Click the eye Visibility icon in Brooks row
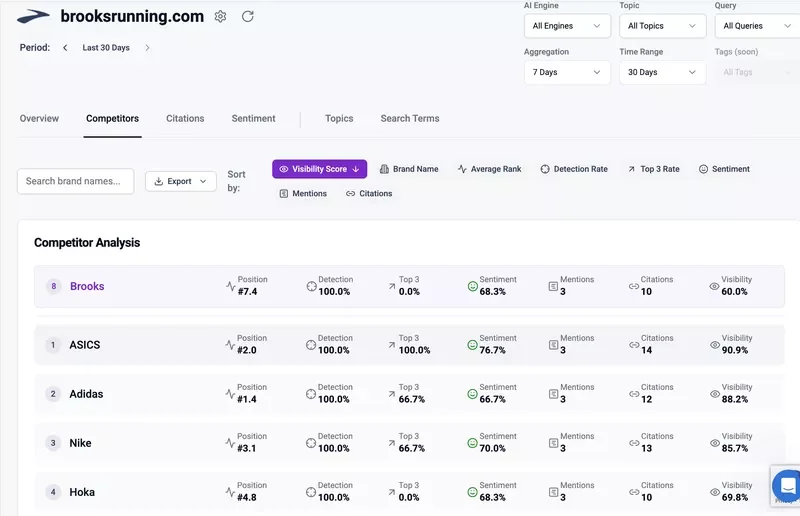This screenshot has width=800, height=516. pyautogui.click(x=714, y=286)
